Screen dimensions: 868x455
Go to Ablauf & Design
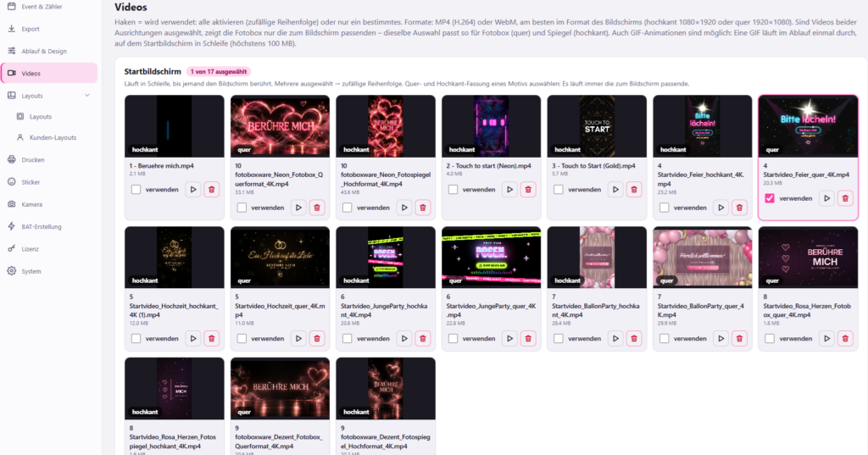pos(49,51)
